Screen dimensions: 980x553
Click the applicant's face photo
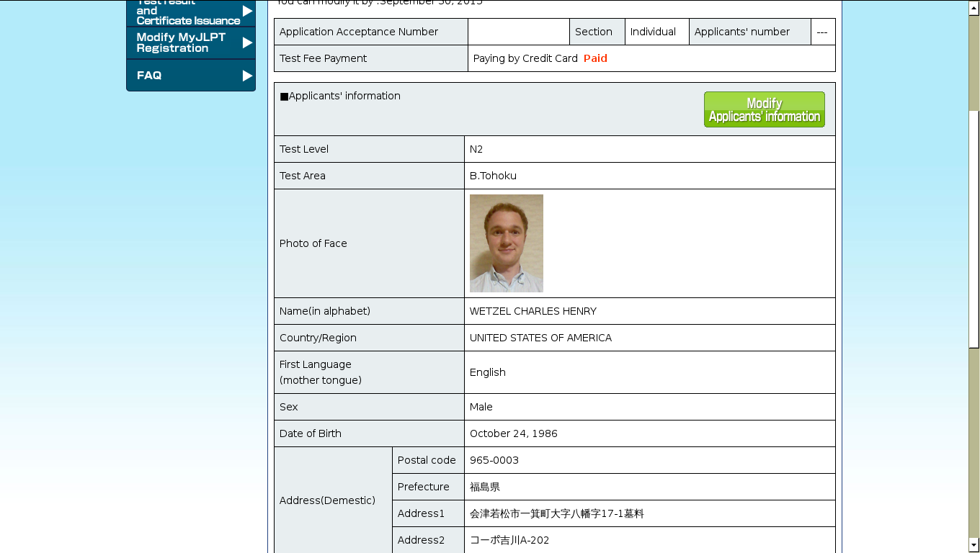(x=506, y=243)
